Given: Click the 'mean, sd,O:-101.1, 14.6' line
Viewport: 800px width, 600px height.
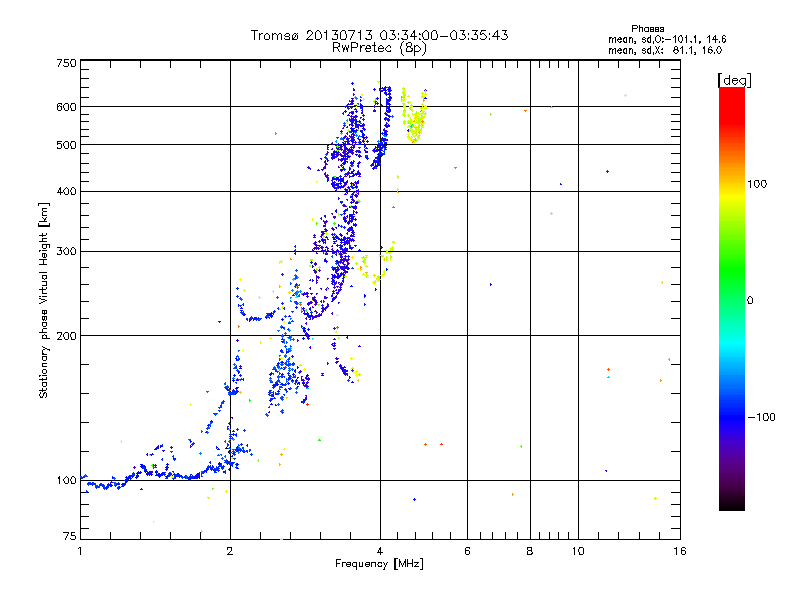Looking at the screenshot, I should click(667, 39).
